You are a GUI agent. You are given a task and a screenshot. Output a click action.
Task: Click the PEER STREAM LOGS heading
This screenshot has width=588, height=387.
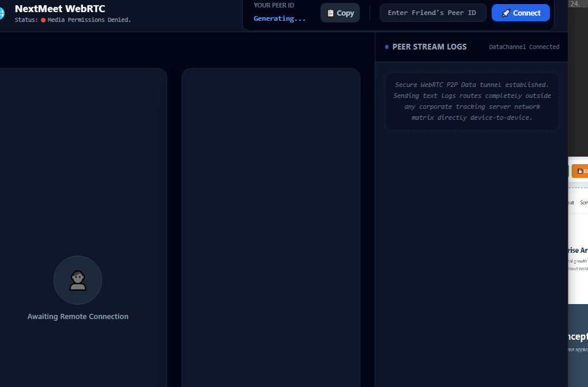[429, 47]
